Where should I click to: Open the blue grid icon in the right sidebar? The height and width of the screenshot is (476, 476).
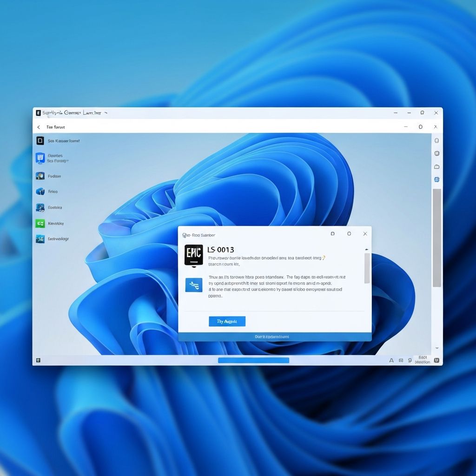[x=436, y=179]
